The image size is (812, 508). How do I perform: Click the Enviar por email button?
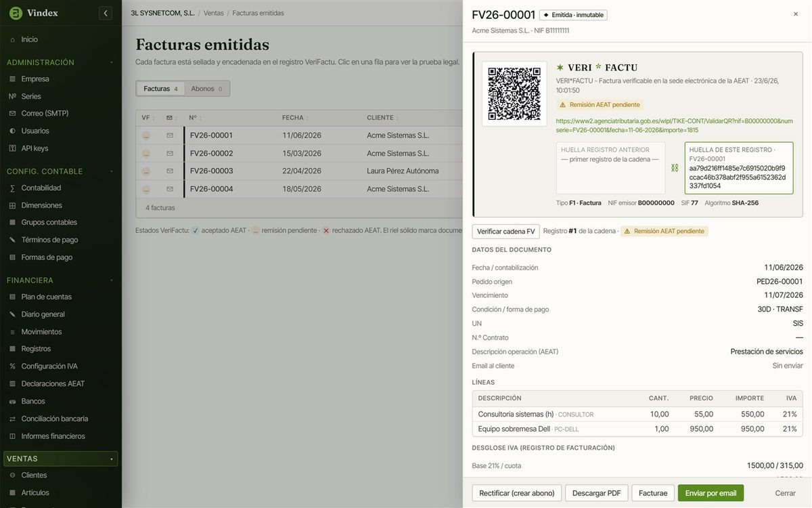point(710,493)
